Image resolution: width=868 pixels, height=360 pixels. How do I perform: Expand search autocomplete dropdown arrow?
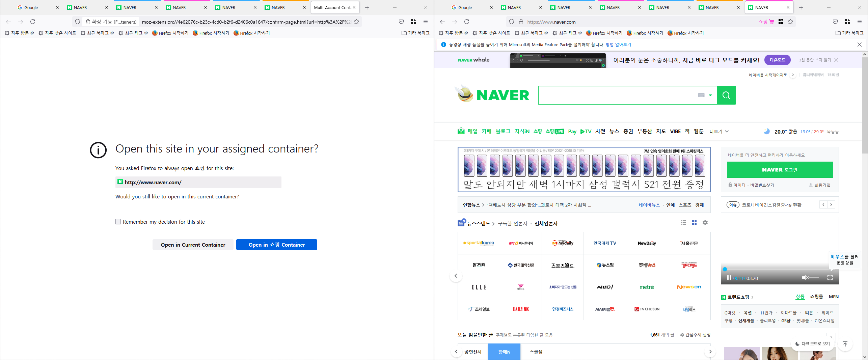click(x=710, y=95)
